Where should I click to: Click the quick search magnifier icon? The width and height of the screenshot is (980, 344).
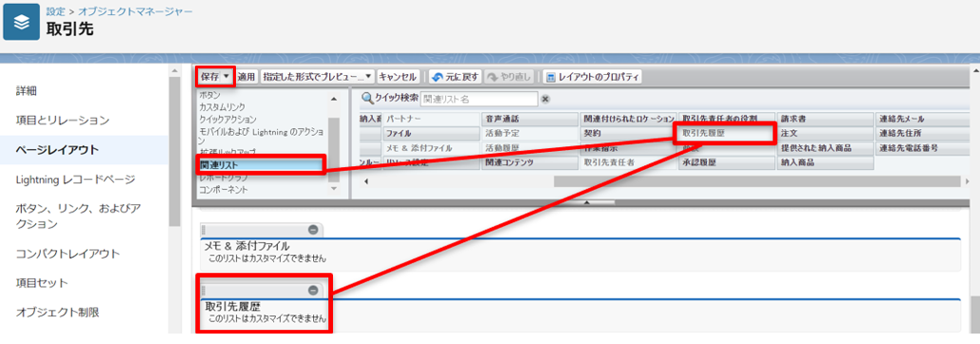pyautogui.click(x=367, y=99)
